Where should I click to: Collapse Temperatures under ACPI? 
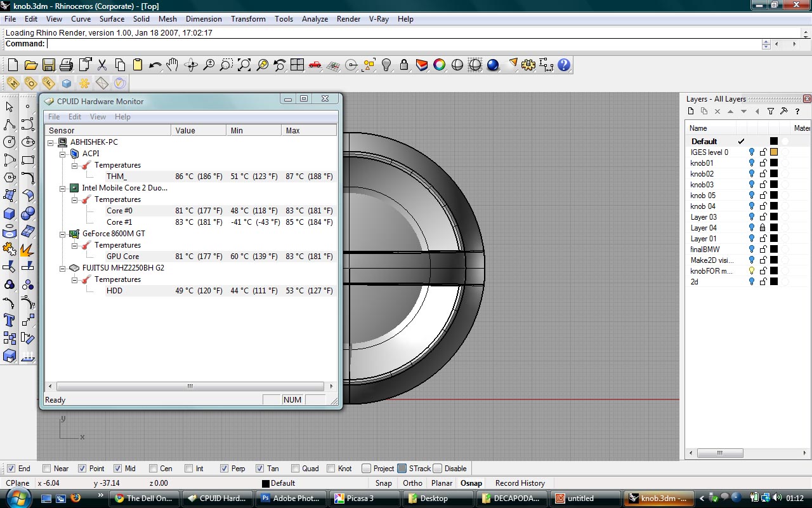pos(74,165)
